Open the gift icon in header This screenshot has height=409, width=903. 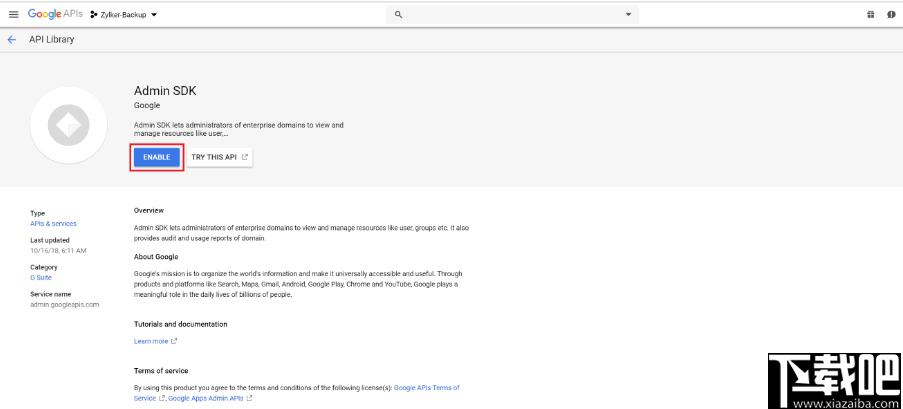(870, 14)
